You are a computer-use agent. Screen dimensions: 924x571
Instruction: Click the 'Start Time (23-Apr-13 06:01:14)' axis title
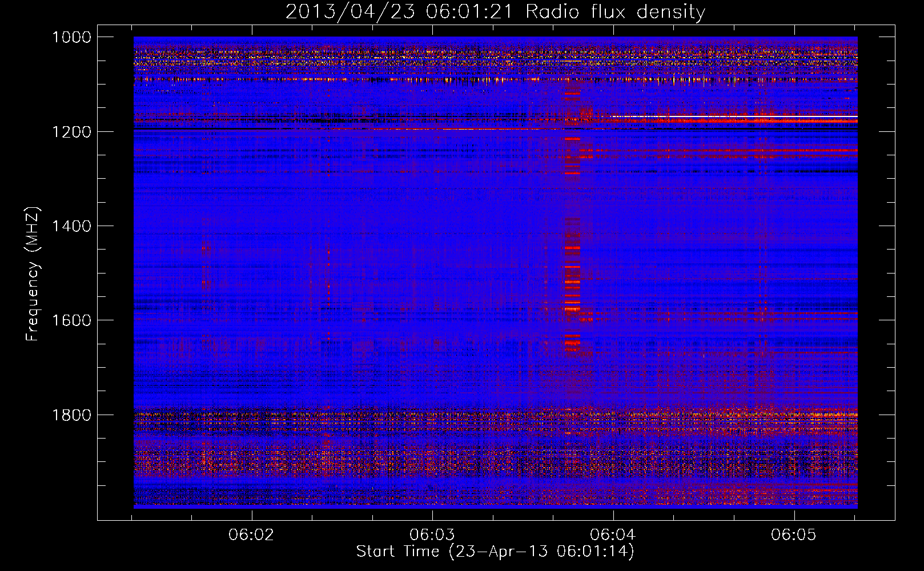[x=495, y=552]
